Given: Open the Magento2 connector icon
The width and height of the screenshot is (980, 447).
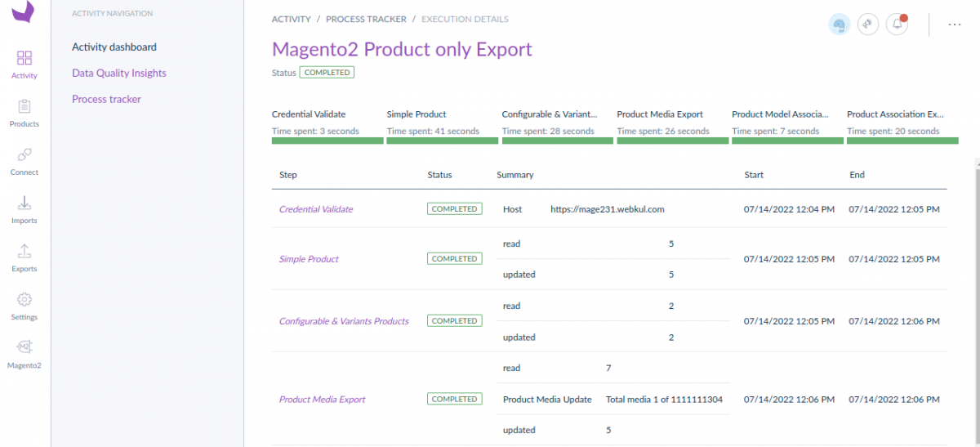Looking at the screenshot, I should 24,353.
